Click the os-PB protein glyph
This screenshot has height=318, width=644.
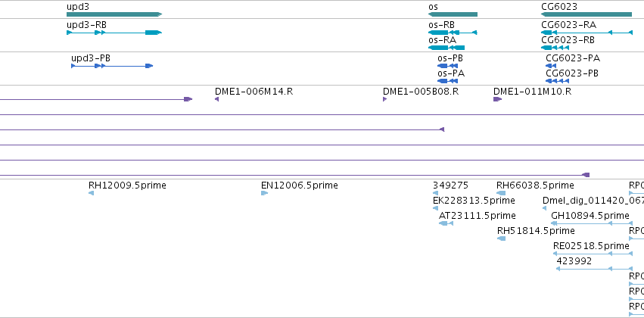(x=447, y=66)
